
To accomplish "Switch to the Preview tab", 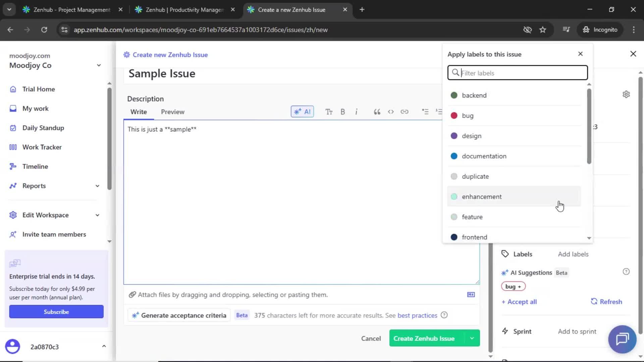I will [172, 112].
